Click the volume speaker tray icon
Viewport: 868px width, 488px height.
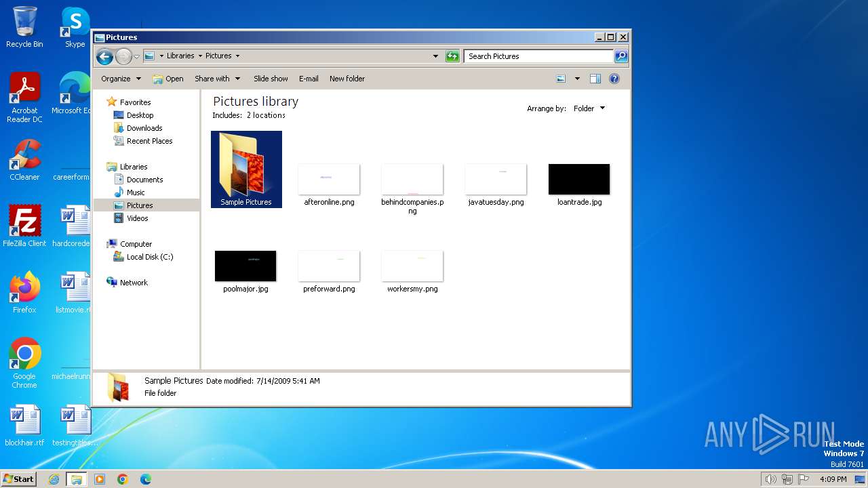tap(770, 479)
